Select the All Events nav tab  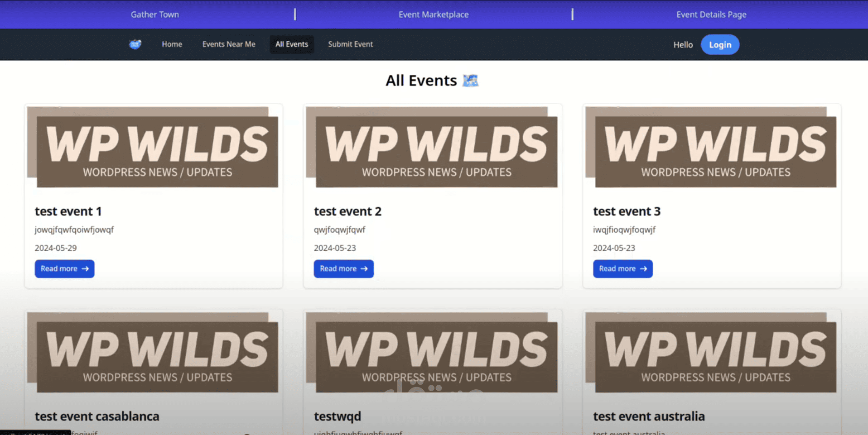pos(292,44)
